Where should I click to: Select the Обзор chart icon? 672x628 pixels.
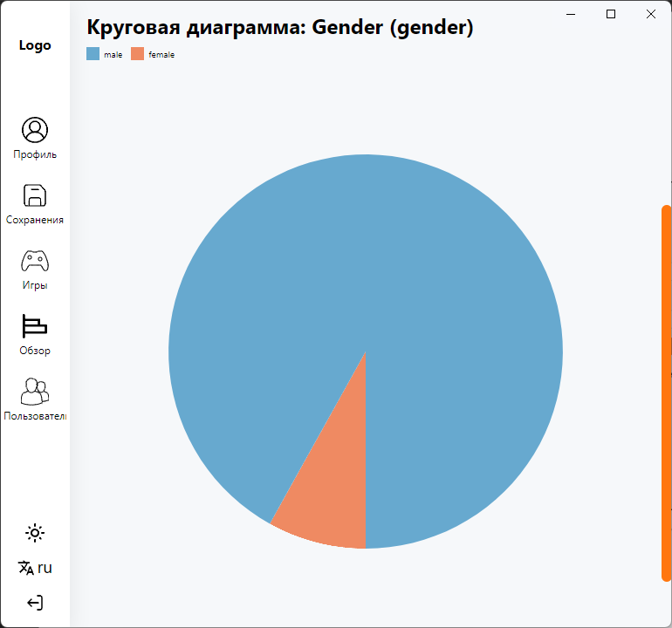[x=35, y=326]
